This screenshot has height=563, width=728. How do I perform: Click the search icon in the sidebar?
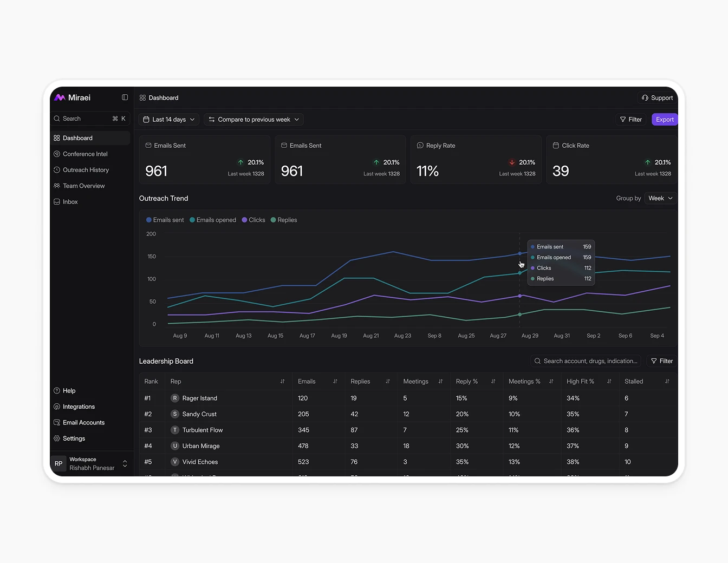(x=57, y=118)
